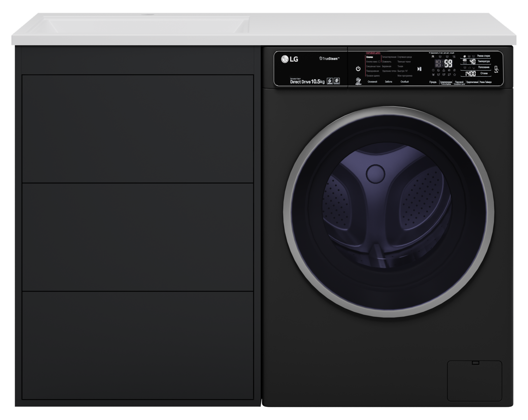Click the 6 Motion badge icon

click(329, 81)
